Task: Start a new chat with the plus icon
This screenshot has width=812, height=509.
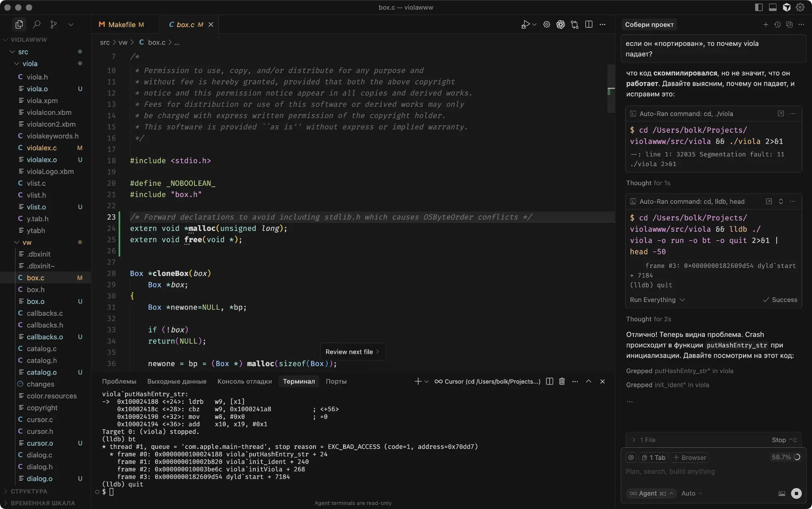Action: pyautogui.click(x=766, y=24)
